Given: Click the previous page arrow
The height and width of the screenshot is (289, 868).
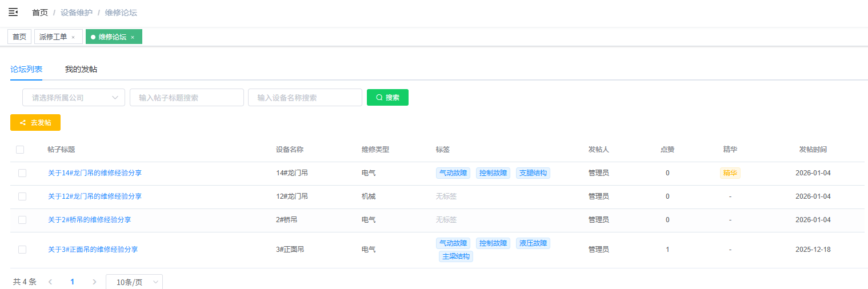Looking at the screenshot, I should 50,282.
